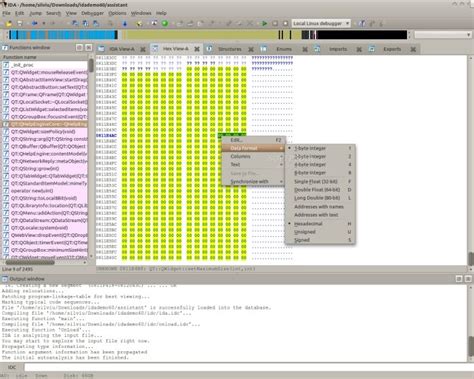Select the _init_proc function row
The height and width of the screenshot is (379, 474).
[44, 65]
